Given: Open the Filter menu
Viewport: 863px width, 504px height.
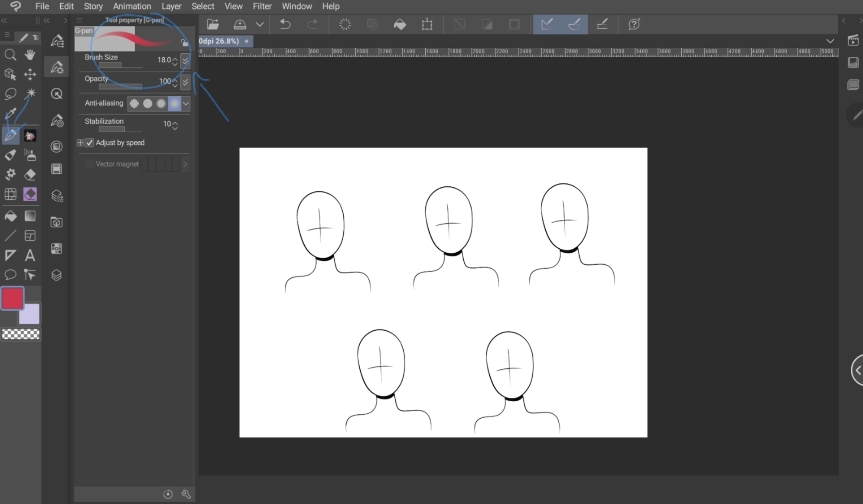Looking at the screenshot, I should 262,7.
